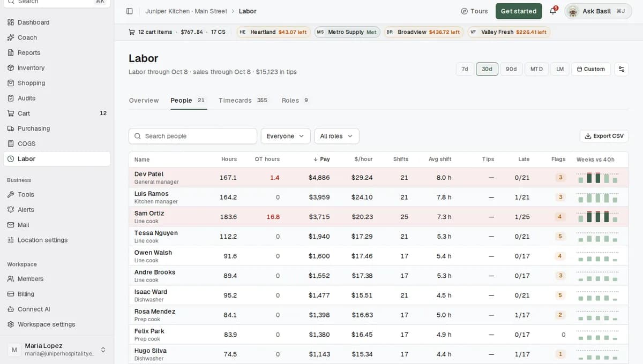The width and height of the screenshot is (643, 364).
Task: Select the 90d range
Action: coord(511,69)
